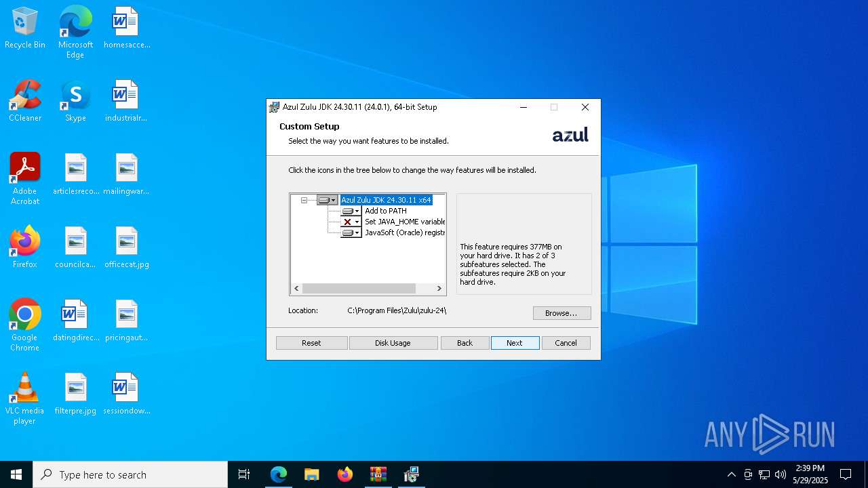Screen dimensions: 868x488
Task: Open Google Chrome desktop shortcut
Action: click(25, 325)
